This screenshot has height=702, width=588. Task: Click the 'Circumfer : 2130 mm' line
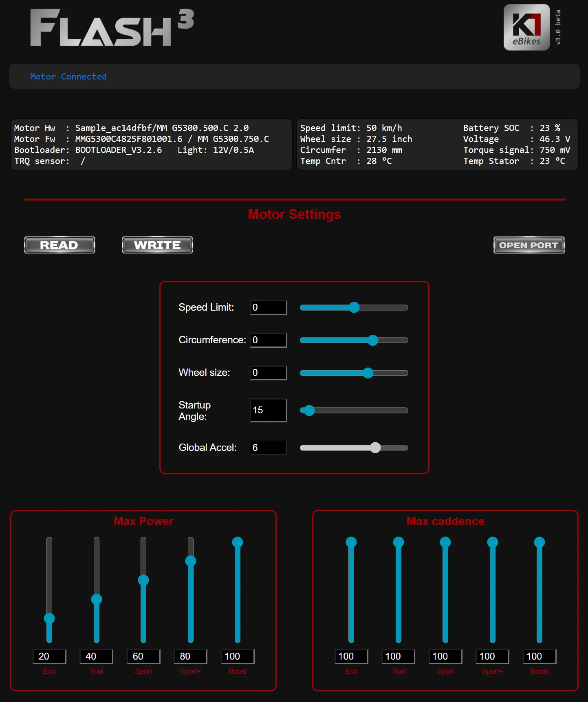351,150
